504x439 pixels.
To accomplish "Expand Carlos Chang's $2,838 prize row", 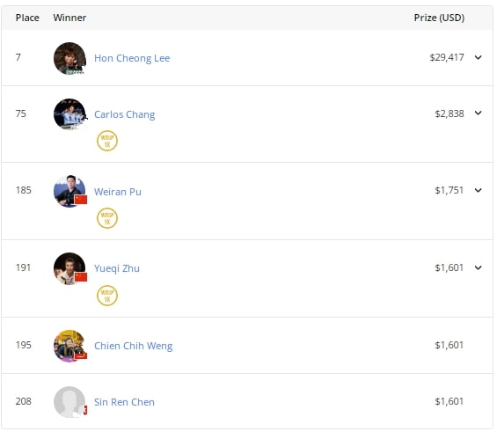I will [478, 113].
